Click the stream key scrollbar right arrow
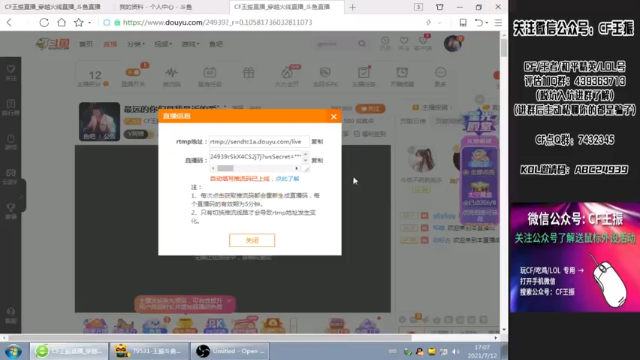 (x=297, y=168)
